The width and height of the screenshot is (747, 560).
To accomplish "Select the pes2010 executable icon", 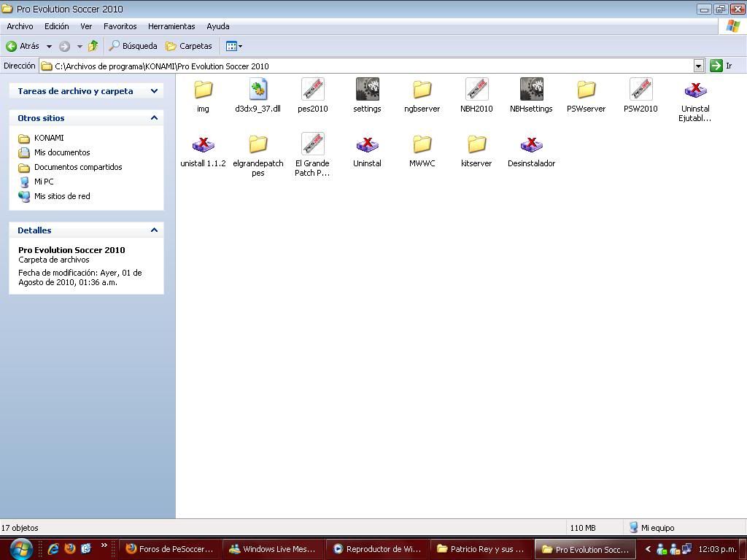I will pos(312,90).
